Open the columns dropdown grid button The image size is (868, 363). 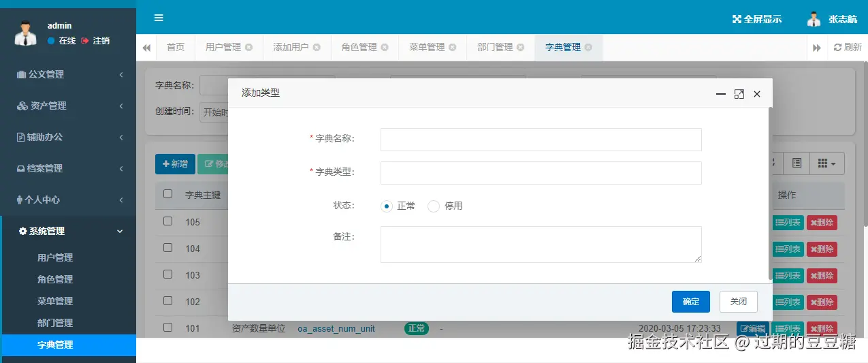point(828,163)
